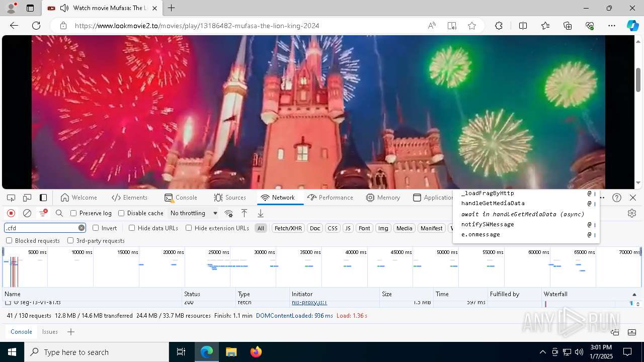The width and height of the screenshot is (644, 362).
Task: Click the import HAR upload arrow
Action: [x=244, y=213]
